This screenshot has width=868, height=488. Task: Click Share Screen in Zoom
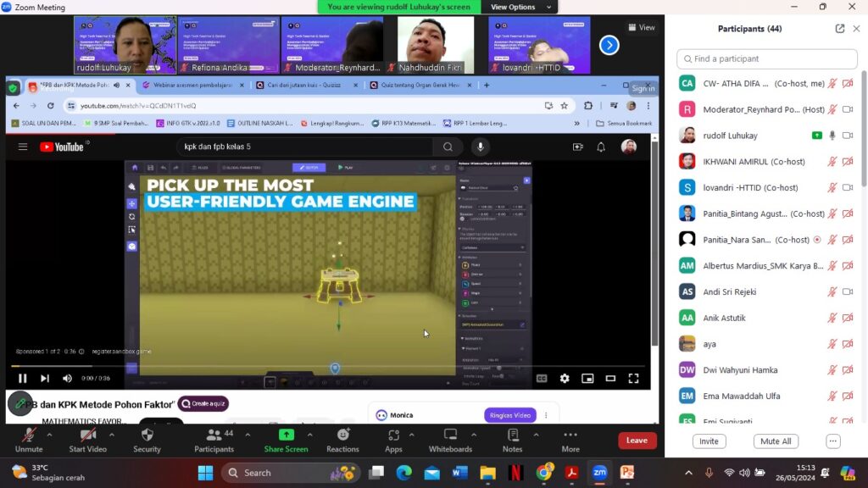coord(287,441)
